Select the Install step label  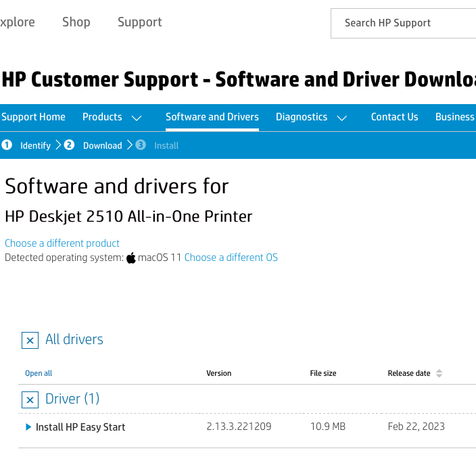166,145
